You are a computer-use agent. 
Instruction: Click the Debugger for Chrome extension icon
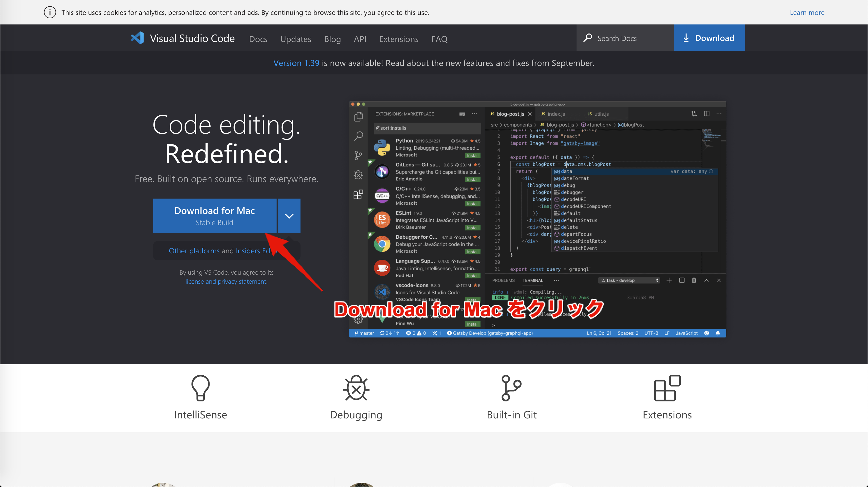pos(382,244)
